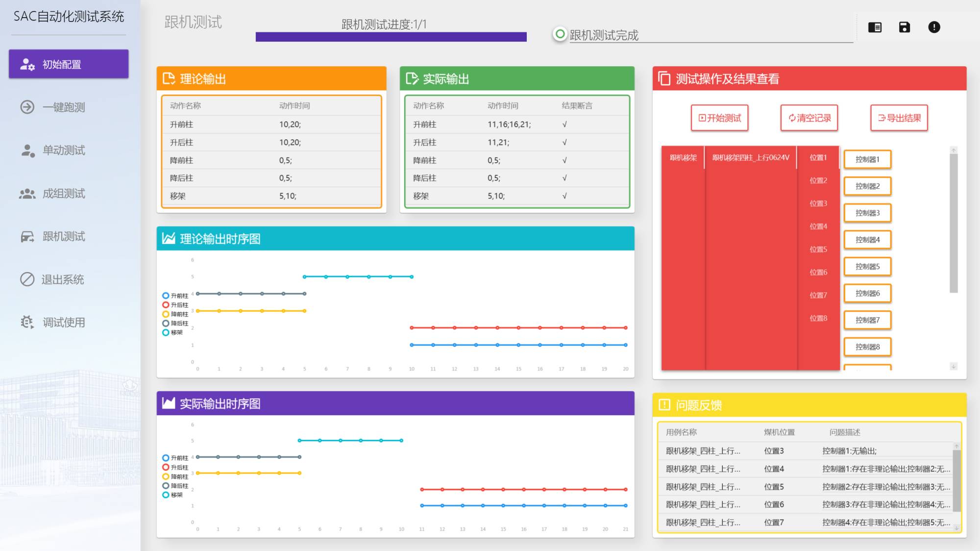This screenshot has height=551, width=980.
Task: Click the 成组测试 group people icon
Action: [x=27, y=194]
